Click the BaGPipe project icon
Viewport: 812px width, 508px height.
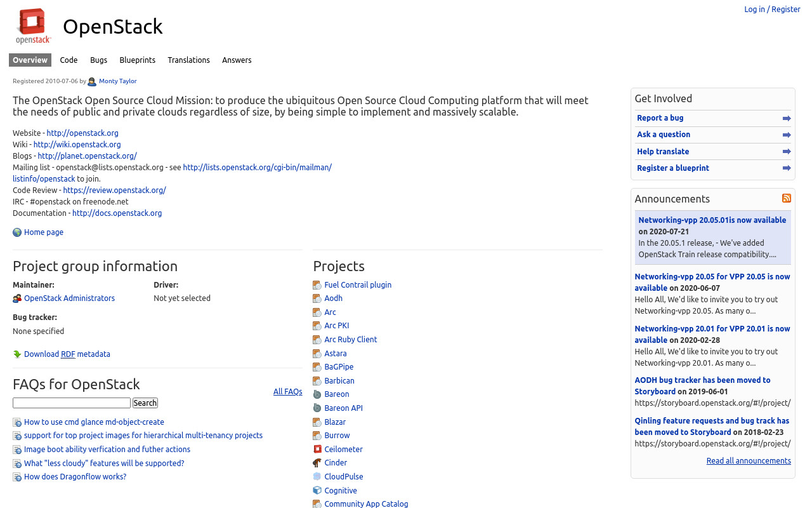click(317, 367)
